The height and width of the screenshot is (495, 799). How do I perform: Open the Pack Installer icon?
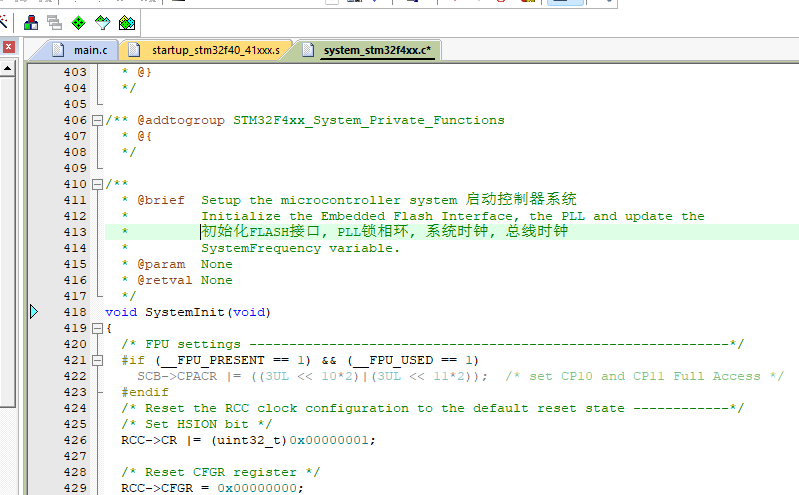click(x=127, y=22)
